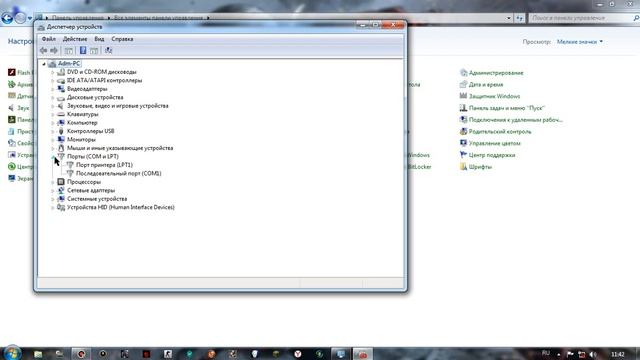The image size is (640, 360).
Task: Select the Процессоры label
Action: click(84, 182)
